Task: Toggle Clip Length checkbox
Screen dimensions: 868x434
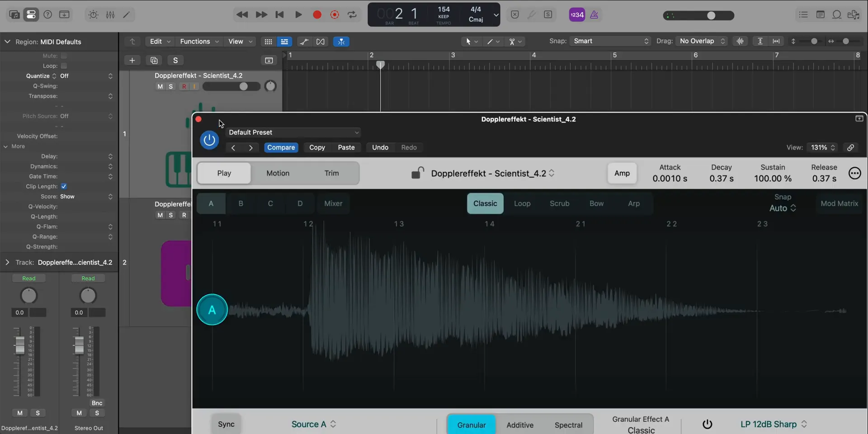Action: [x=64, y=186]
